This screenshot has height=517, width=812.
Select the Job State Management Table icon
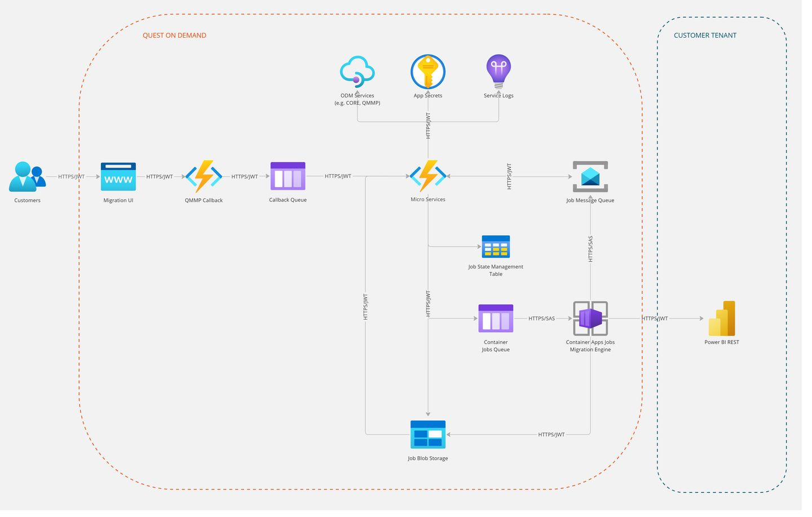(x=496, y=246)
